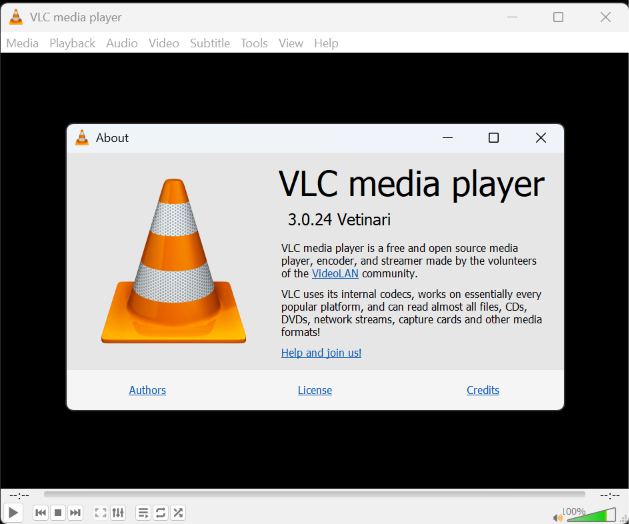Open the Subtitle menu
The width and height of the screenshot is (629, 524).
210,43
